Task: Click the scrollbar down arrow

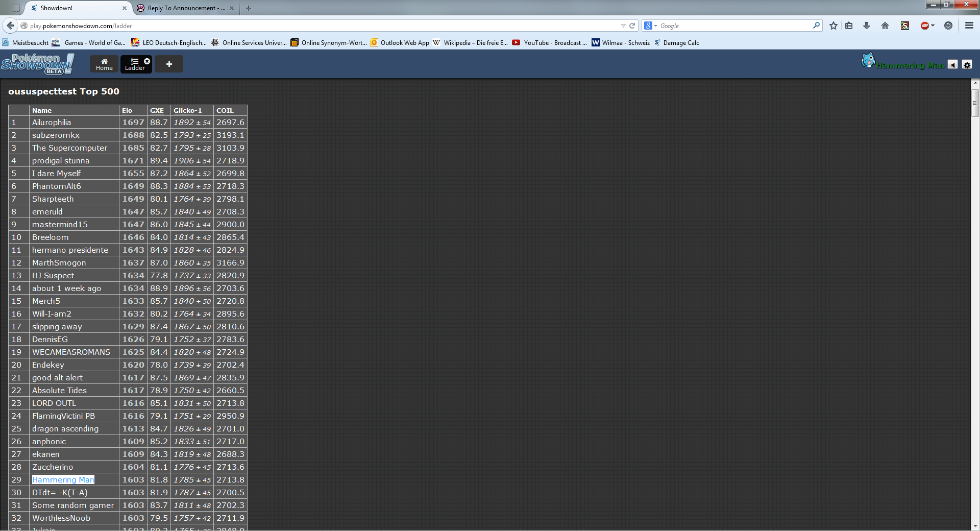Action: [x=975, y=526]
